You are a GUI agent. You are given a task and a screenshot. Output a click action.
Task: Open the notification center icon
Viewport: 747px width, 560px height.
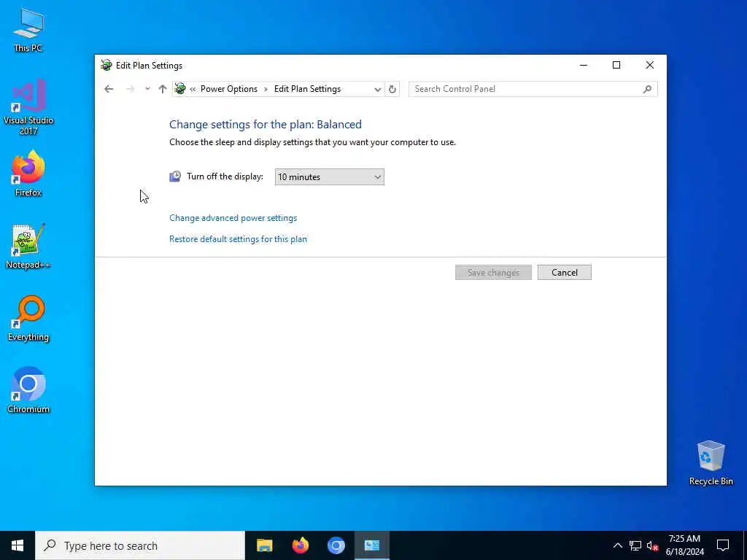tap(723, 545)
